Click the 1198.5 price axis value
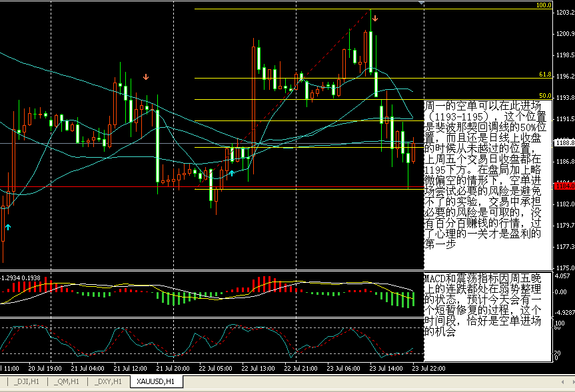The width and height of the screenshot is (575, 392). (x=565, y=55)
